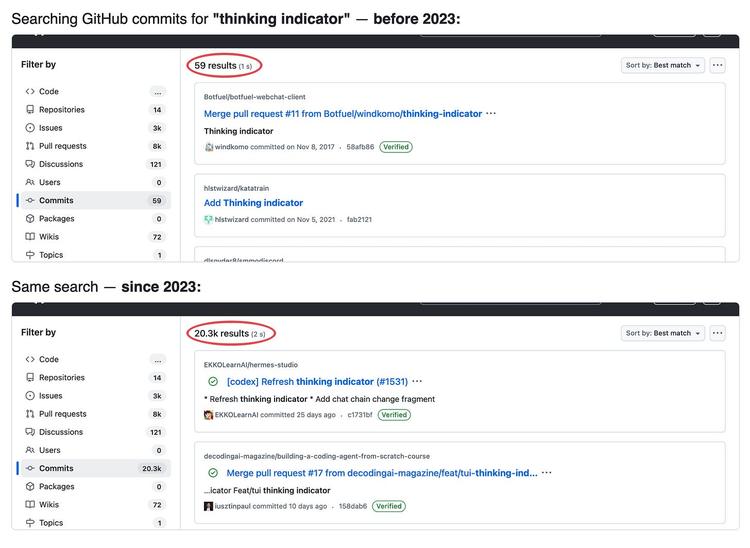Screen dimensions: 750x548
Task: Open Code filter in top search panel
Action: pos(94,91)
